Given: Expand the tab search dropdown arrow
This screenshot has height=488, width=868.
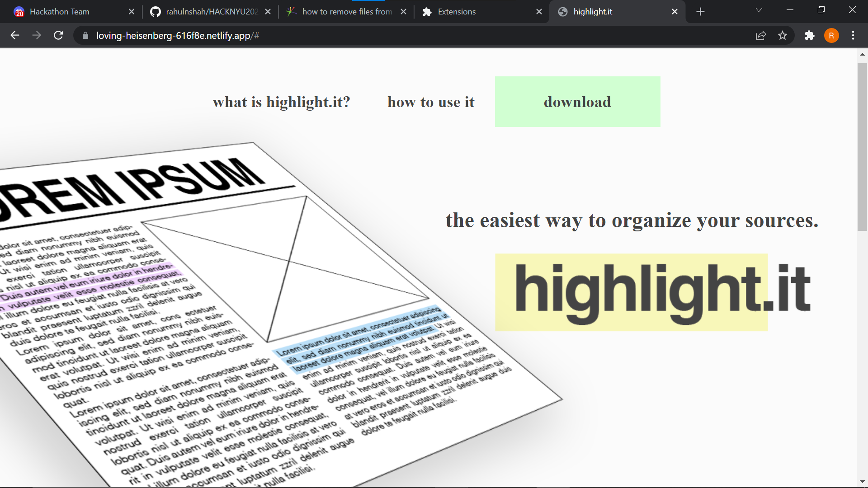Looking at the screenshot, I should point(759,10).
